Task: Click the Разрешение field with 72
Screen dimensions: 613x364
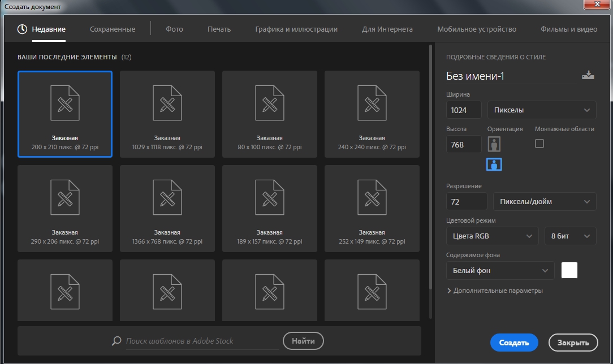Action: tap(467, 202)
